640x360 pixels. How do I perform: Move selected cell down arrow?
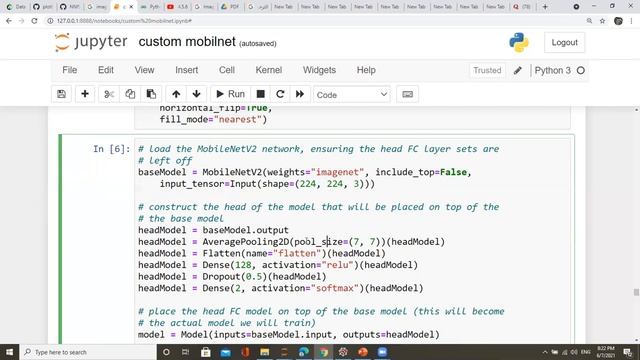(196, 94)
